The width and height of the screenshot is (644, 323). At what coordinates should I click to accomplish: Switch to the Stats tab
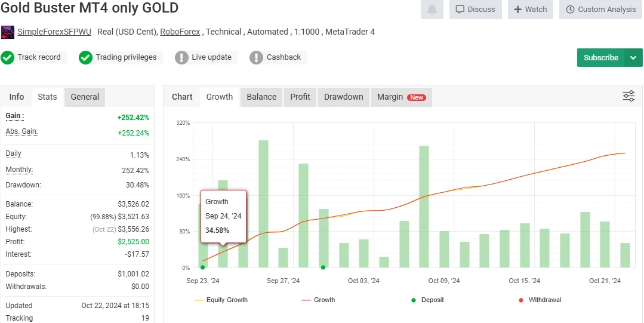tap(47, 97)
